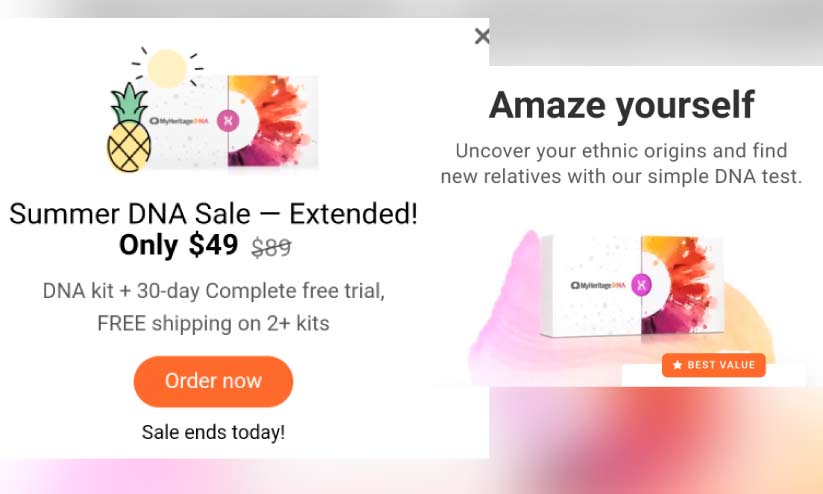Viewport: 823px width, 494px height.
Task: Click the star icon in Best Value badge
Action: pyautogui.click(x=677, y=365)
